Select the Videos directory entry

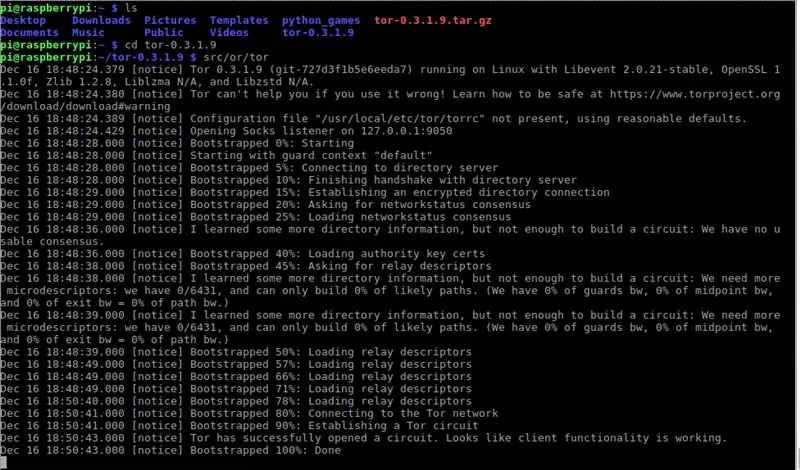pyautogui.click(x=229, y=33)
